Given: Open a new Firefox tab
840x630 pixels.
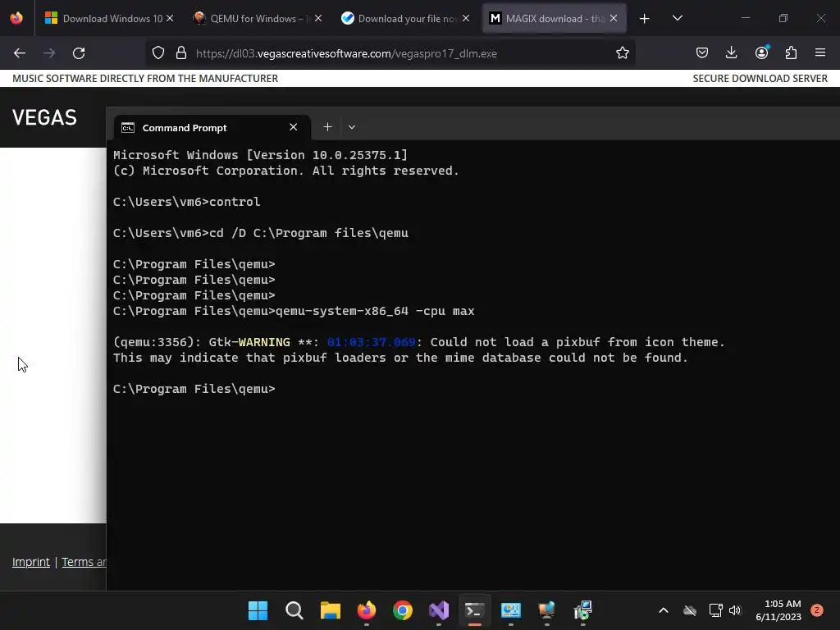Looking at the screenshot, I should pos(645,19).
